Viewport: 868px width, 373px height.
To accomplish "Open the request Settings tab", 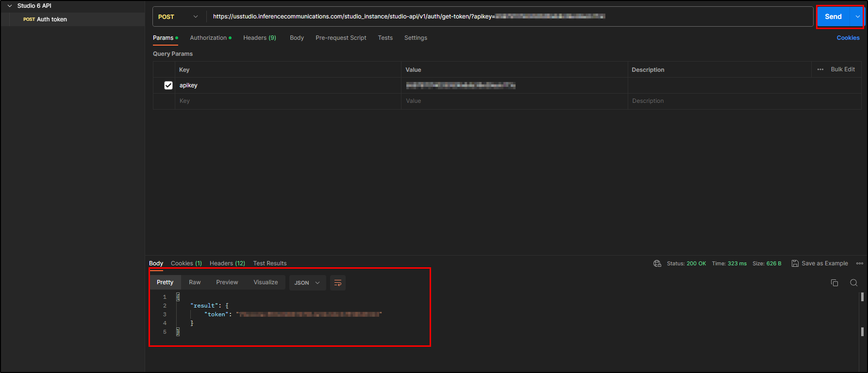I will tap(416, 38).
